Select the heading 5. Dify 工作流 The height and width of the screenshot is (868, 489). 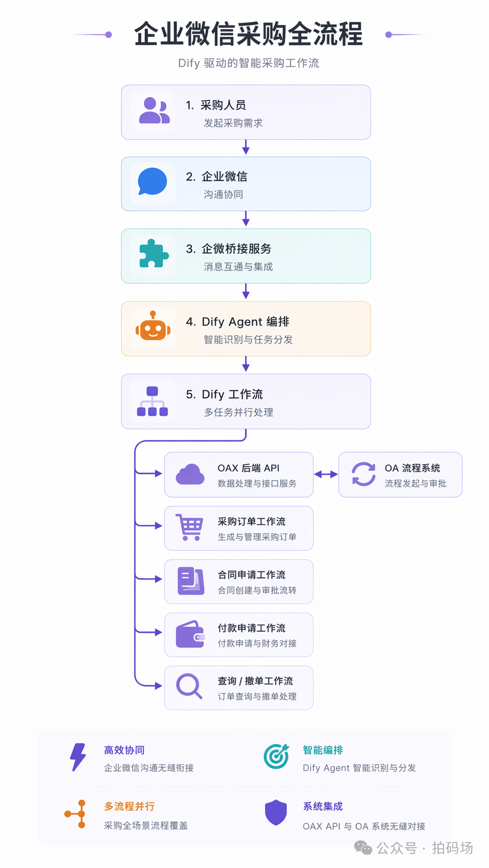224,395
